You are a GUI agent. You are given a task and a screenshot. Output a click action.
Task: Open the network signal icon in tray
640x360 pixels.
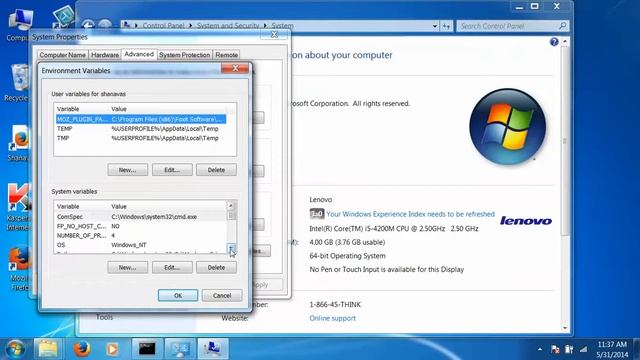583,349
